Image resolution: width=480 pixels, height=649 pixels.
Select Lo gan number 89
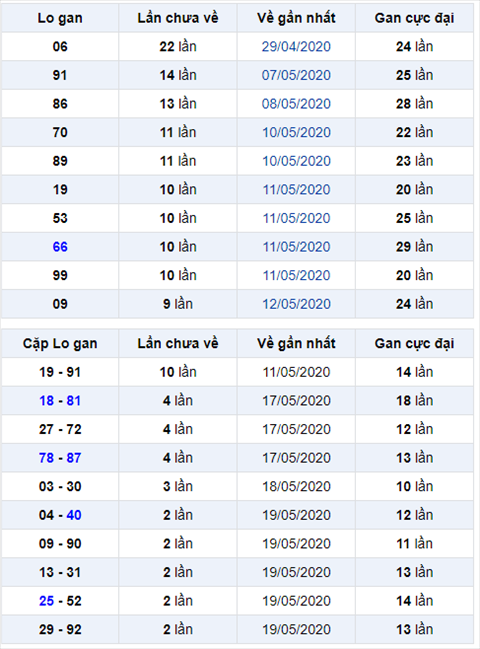click(x=60, y=161)
